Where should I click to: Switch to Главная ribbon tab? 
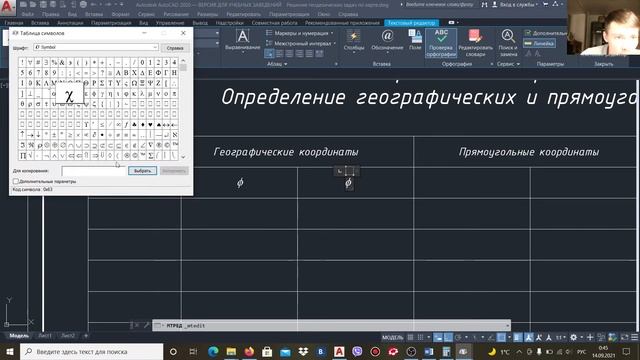click(14, 23)
